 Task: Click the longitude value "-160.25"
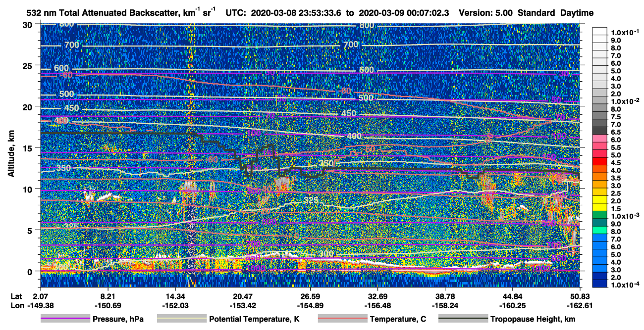click(513, 305)
